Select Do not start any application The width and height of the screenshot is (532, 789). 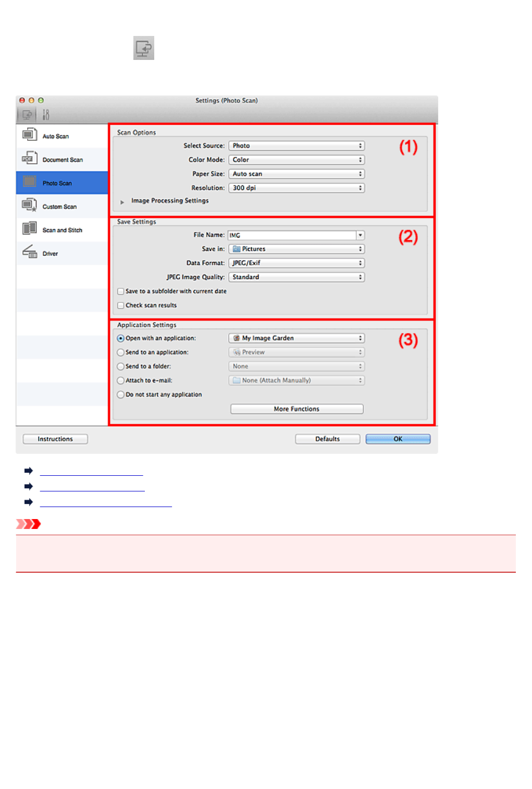121,394
